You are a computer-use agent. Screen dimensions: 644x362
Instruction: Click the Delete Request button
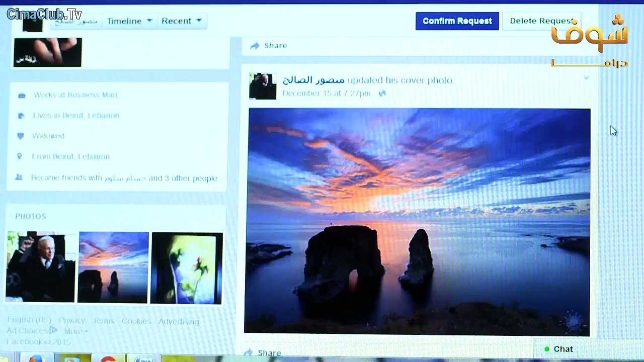coord(541,21)
